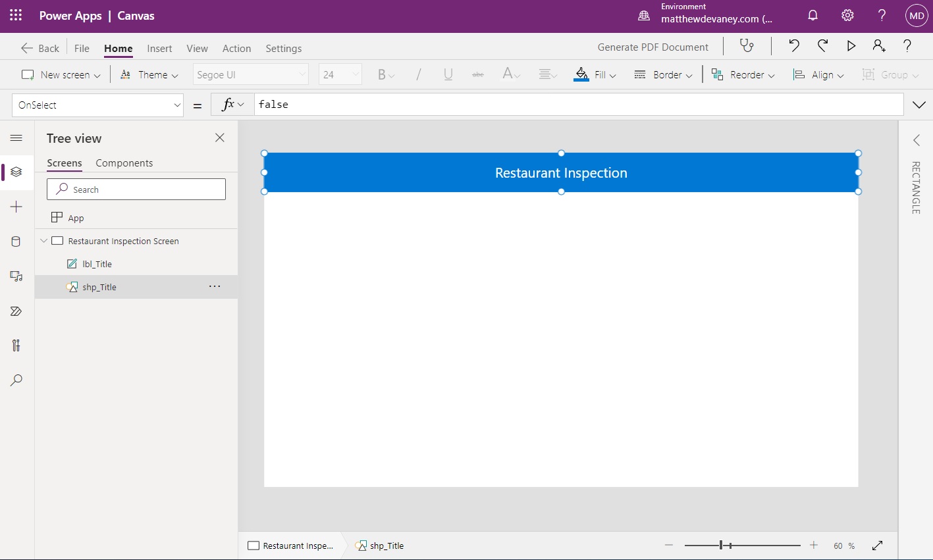Toggle underline formatting
Screen dimensions: 933x560
[448, 74]
